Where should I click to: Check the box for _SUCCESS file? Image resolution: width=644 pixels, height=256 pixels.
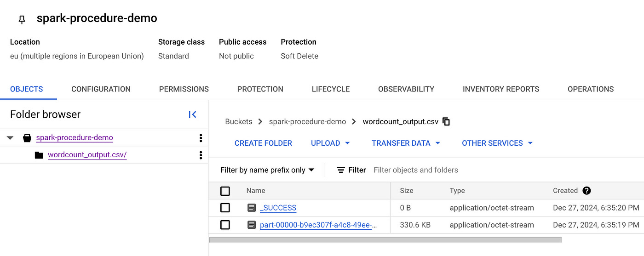coord(225,208)
